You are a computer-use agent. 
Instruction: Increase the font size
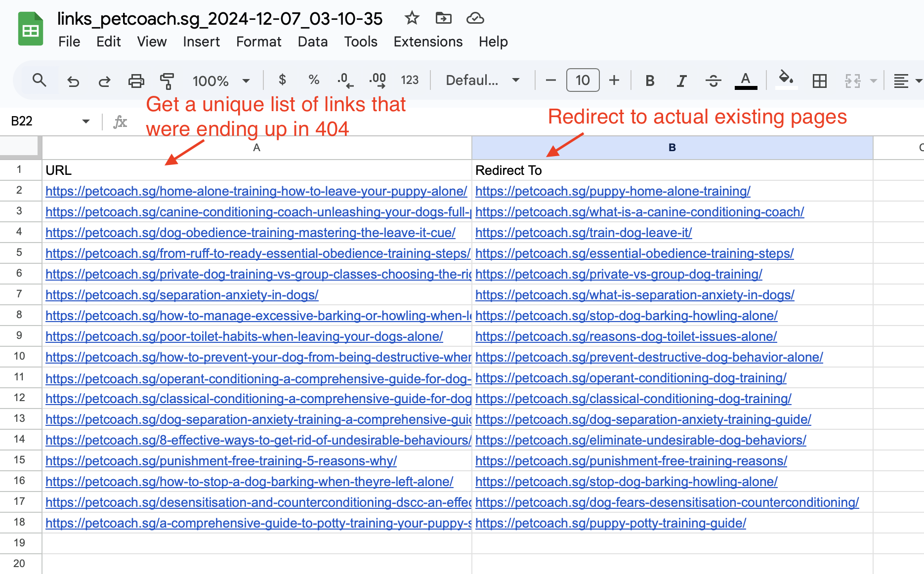pos(614,80)
